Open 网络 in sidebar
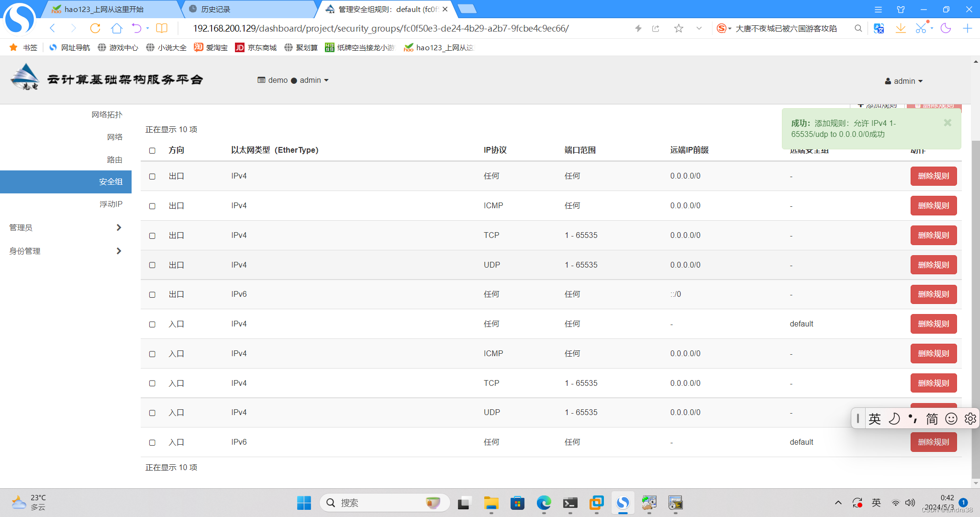 (115, 137)
